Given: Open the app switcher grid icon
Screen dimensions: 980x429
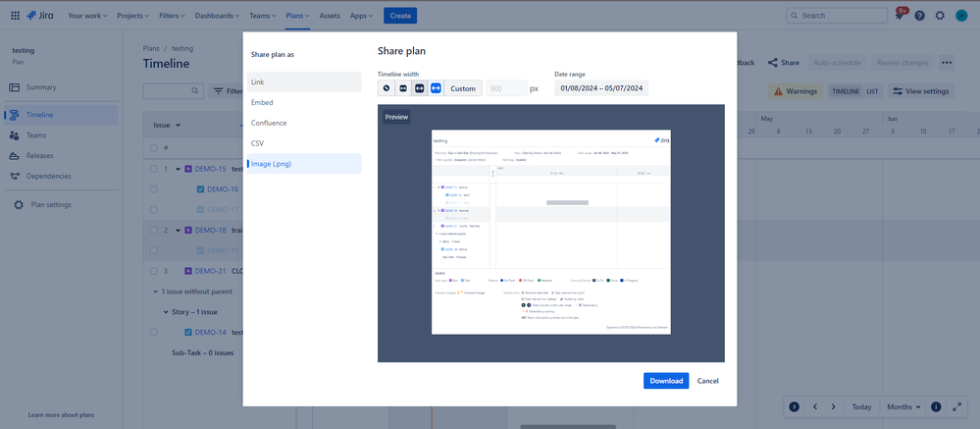Looking at the screenshot, I should point(15,16).
